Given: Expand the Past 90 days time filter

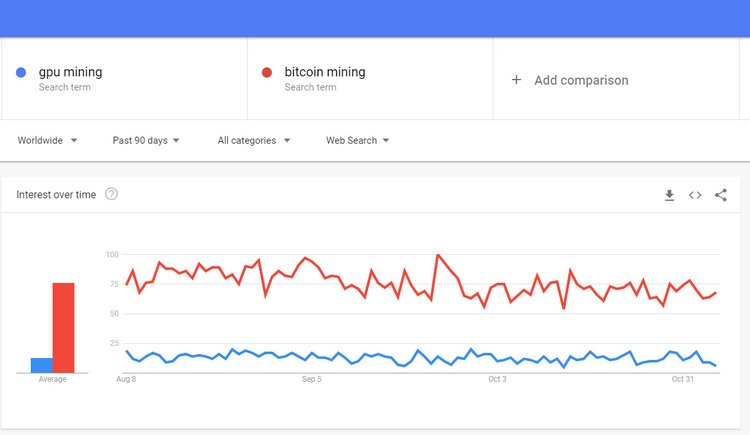Looking at the screenshot, I should pos(146,140).
